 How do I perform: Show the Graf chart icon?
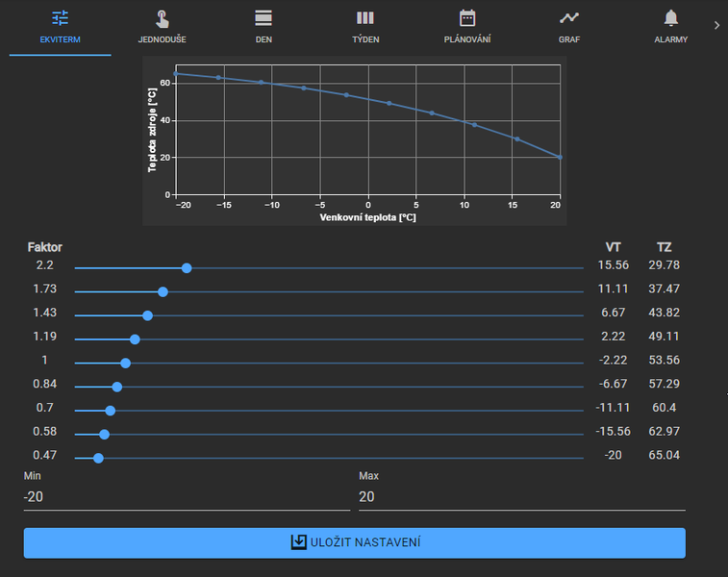point(568,17)
